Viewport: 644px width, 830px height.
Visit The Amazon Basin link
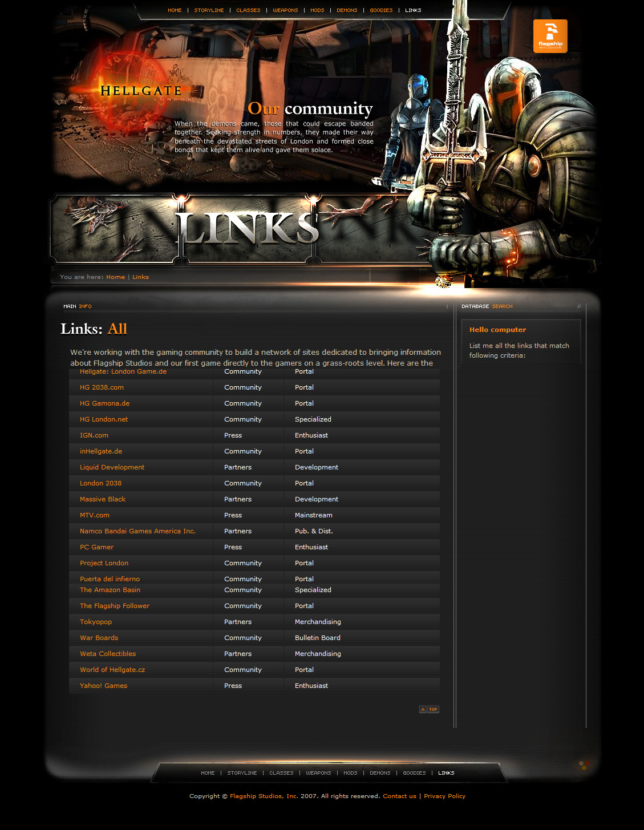click(x=110, y=590)
